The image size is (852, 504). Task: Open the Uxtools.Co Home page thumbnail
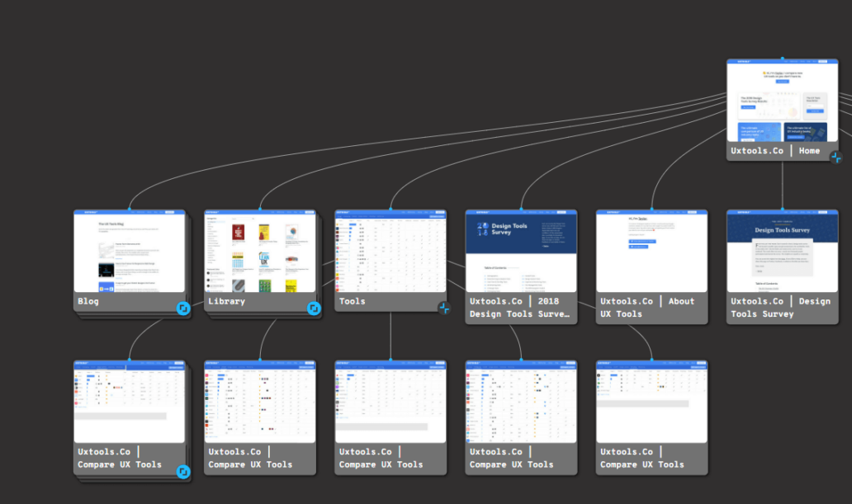(x=782, y=99)
